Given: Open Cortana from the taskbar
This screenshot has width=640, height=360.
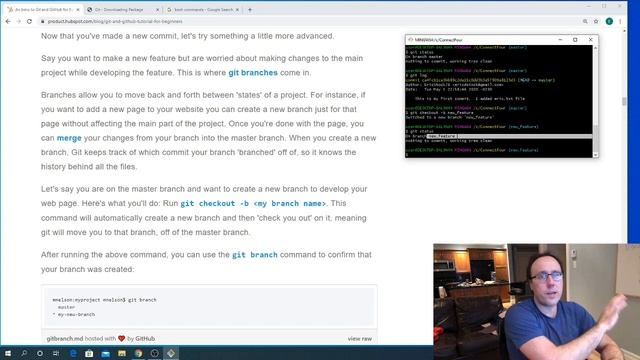Looking at the screenshot, I should point(40,353).
